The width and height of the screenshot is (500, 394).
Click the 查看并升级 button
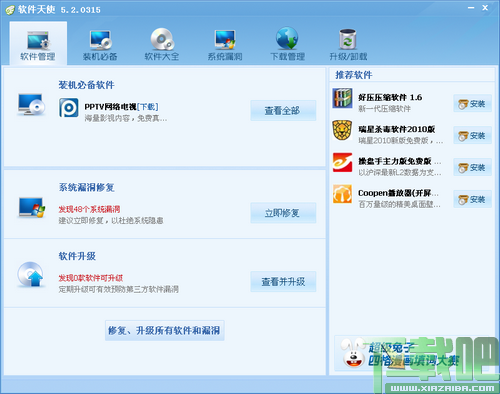pyautogui.click(x=283, y=282)
